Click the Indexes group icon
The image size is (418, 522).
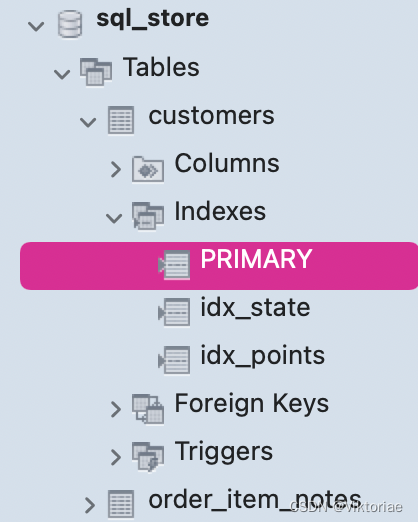[x=148, y=216]
